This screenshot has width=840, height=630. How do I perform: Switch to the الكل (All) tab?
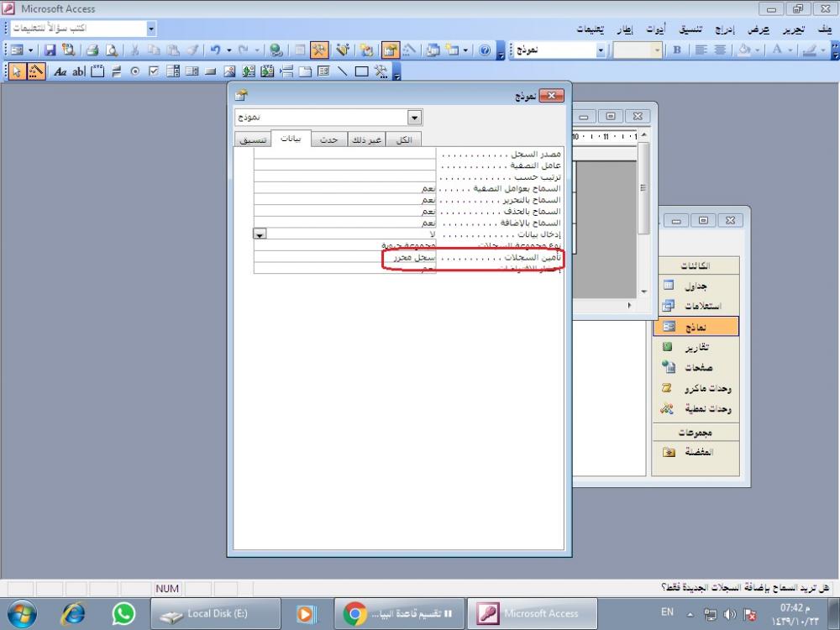tap(403, 139)
